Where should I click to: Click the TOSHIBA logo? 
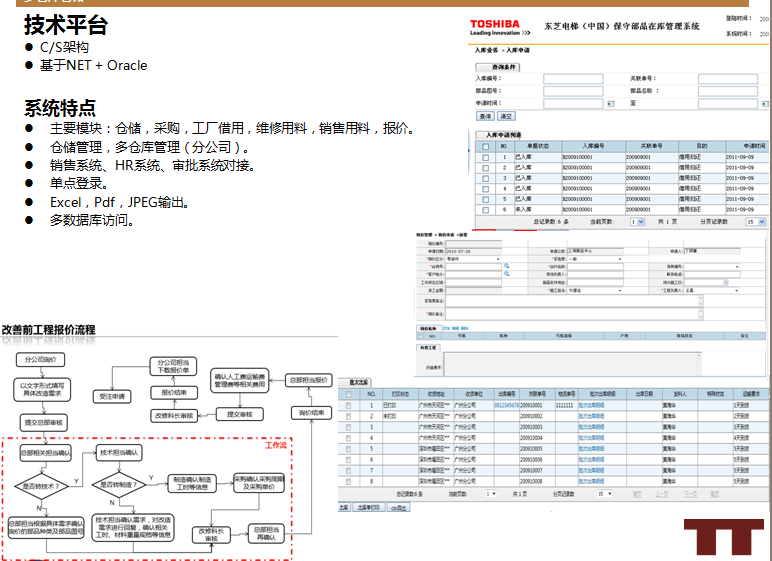494,24
